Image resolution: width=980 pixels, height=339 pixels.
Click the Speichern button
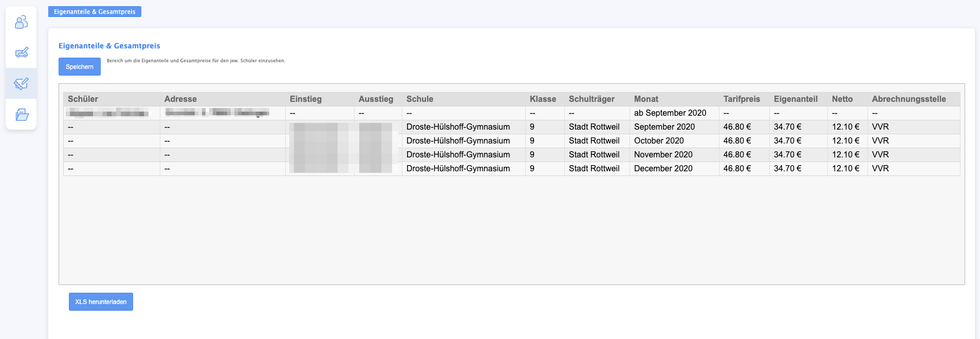(x=79, y=67)
